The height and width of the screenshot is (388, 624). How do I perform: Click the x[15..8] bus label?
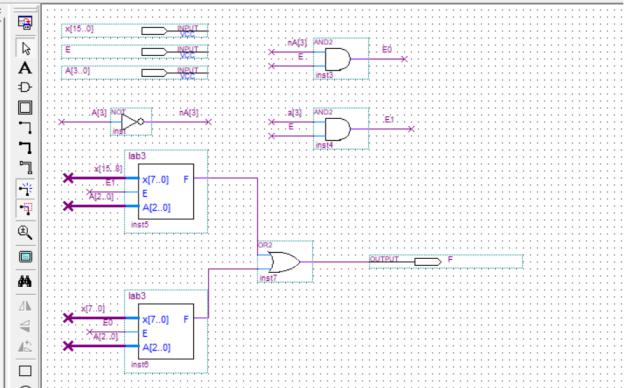(x=108, y=169)
